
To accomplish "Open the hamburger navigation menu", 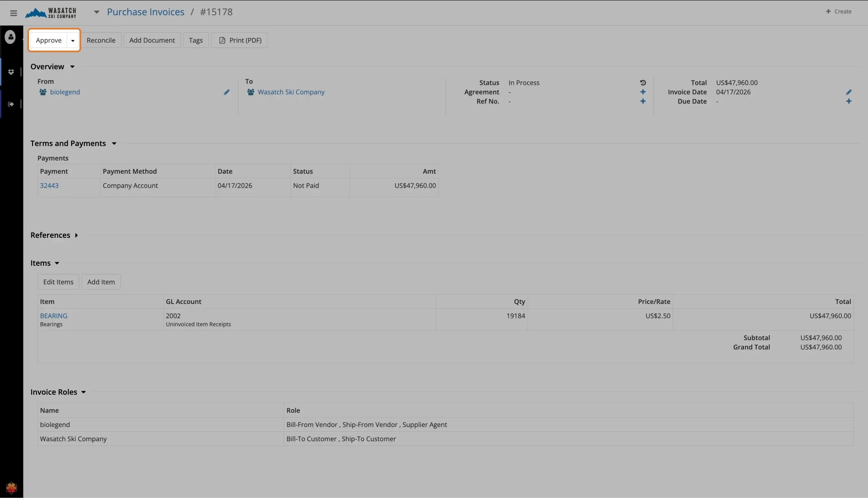I will pos(13,13).
